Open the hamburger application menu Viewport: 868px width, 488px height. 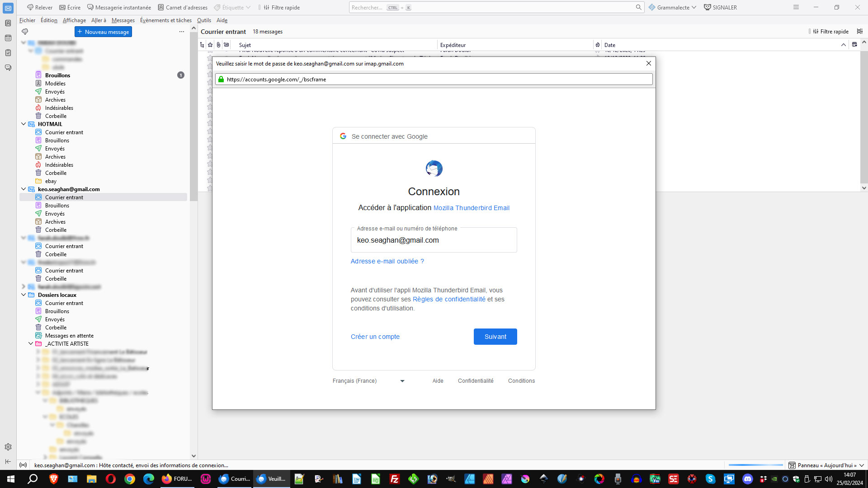pyautogui.click(x=796, y=7)
